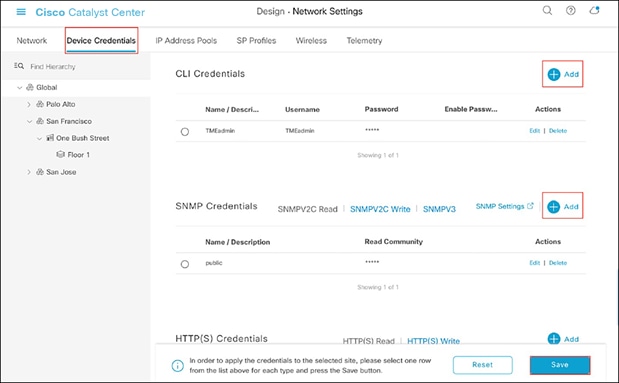Click the plus icon to add SNMP credentials
This screenshot has width=619, height=383.
tap(554, 207)
